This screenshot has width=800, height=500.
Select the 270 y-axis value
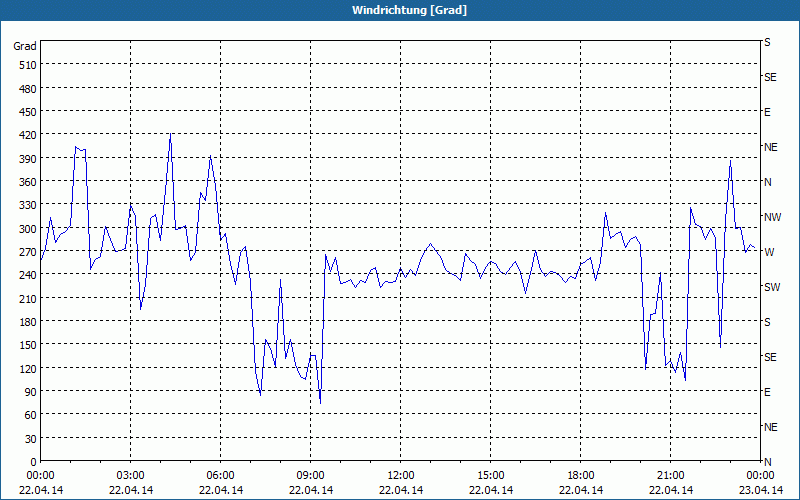click(x=29, y=252)
